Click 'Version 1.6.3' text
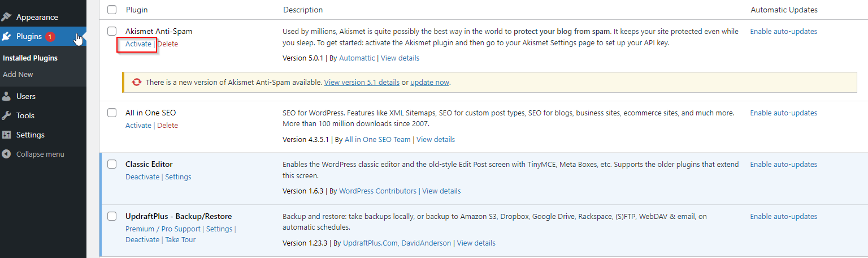 (303, 191)
